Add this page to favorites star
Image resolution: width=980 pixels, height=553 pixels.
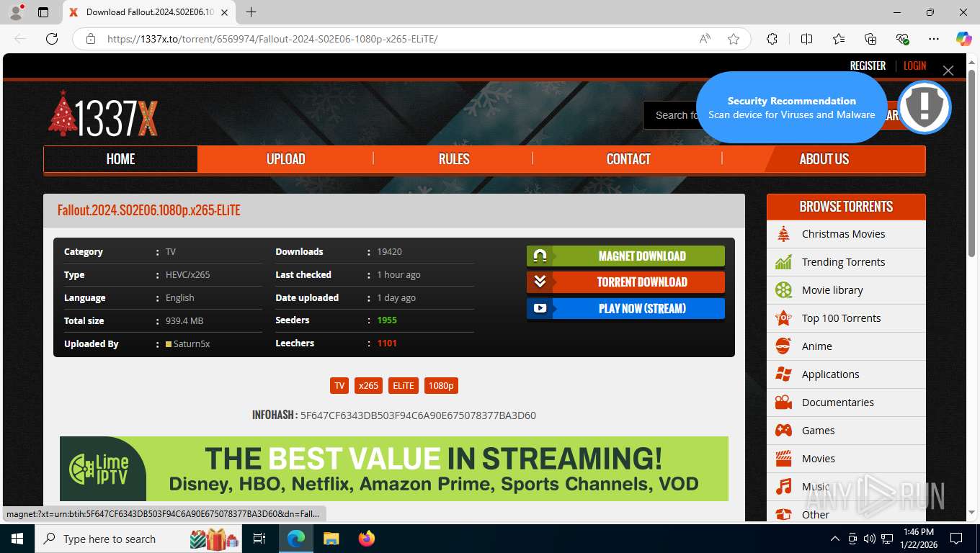(734, 39)
